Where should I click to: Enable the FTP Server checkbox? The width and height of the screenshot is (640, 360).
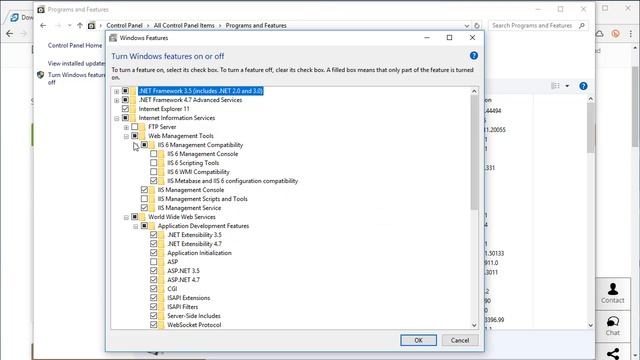pos(135,127)
